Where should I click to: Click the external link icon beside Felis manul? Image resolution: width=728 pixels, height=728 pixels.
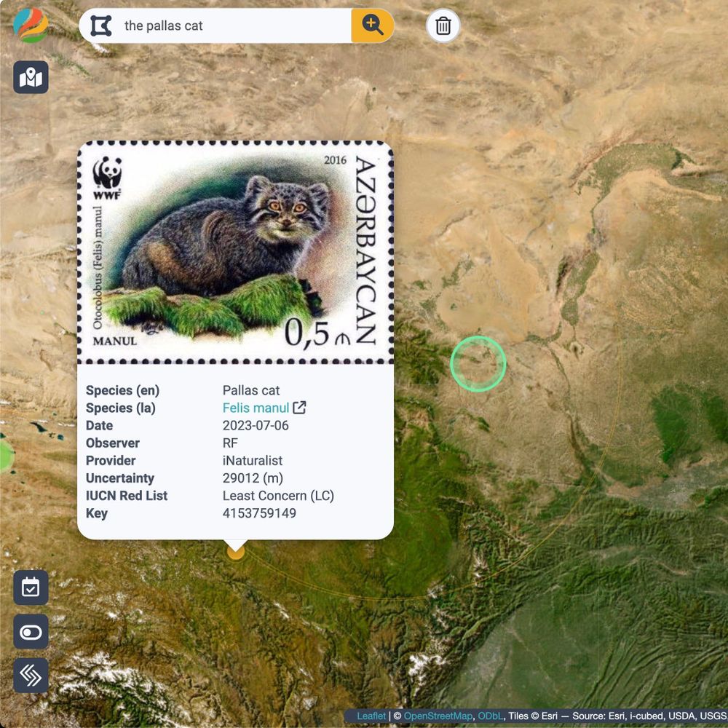click(300, 408)
